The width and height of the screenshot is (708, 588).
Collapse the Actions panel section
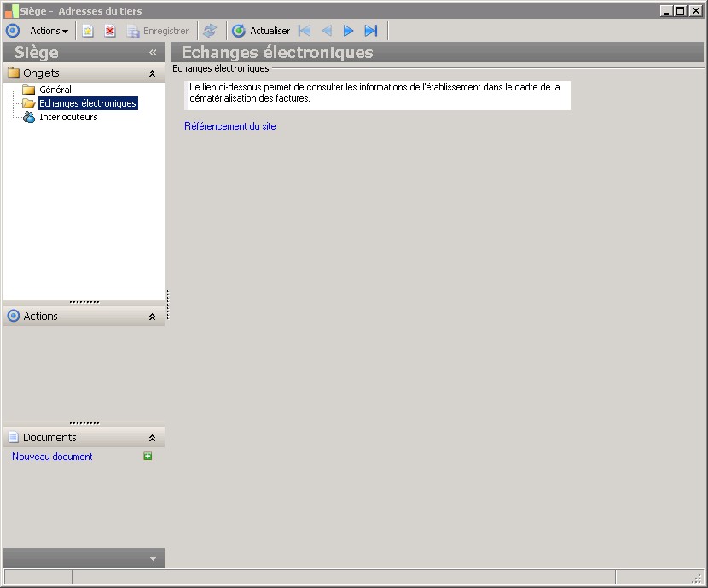tap(152, 317)
